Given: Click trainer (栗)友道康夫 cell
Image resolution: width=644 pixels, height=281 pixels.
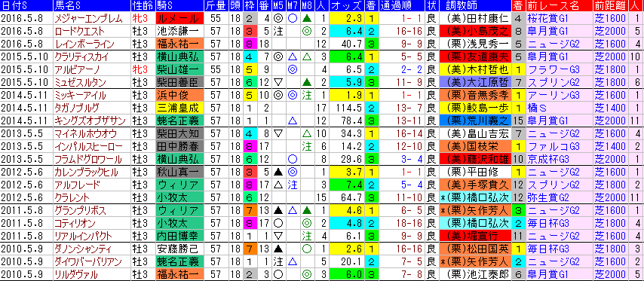Looking at the screenshot, I should 474,57.
